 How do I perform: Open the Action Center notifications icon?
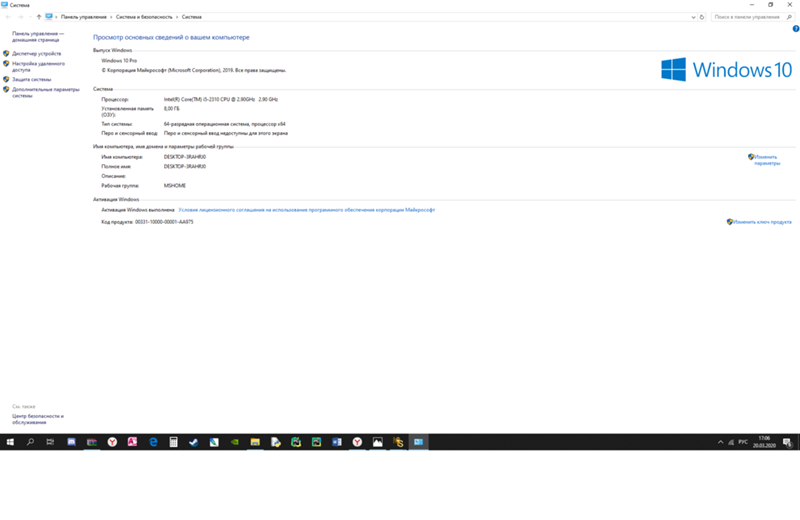click(x=788, y=442)
